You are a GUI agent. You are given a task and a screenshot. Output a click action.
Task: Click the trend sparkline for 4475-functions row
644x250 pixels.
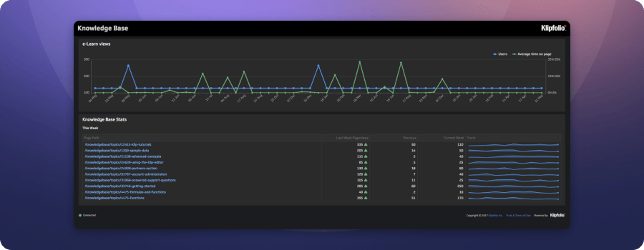coord(514,198)
